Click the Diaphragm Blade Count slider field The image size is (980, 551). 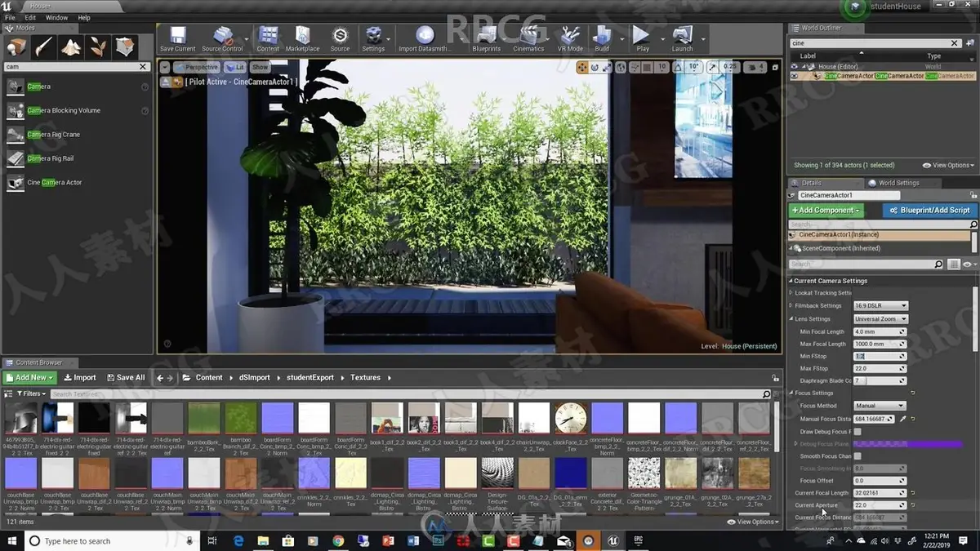[x=880, y=380]
